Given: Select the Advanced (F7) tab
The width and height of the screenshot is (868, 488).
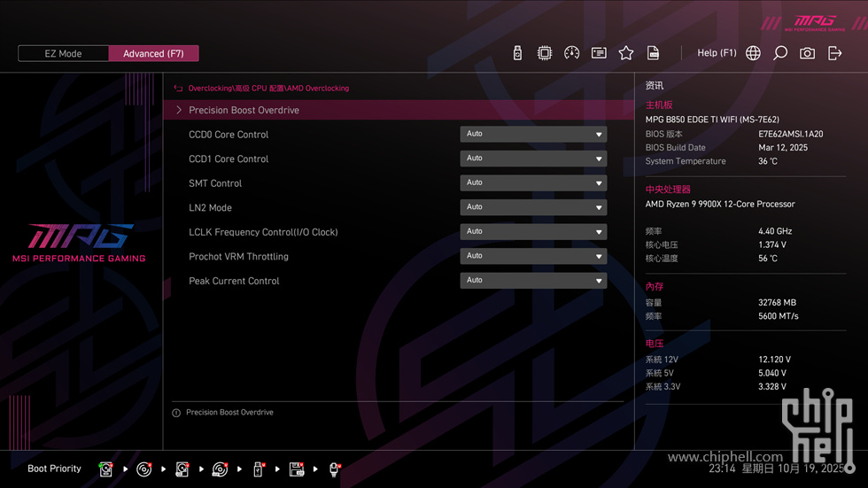Looking at the screenshot, I should pyautogui.click(x=153, y=53).
